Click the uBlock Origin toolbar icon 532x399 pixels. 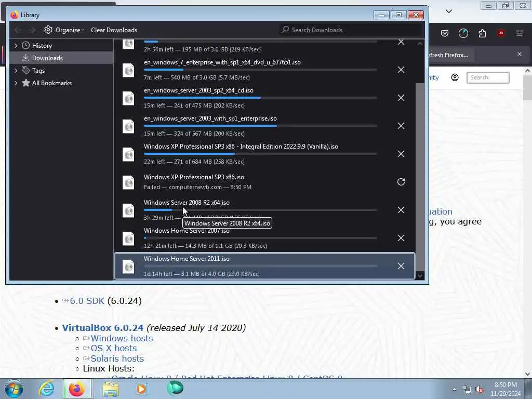(500, 33)
